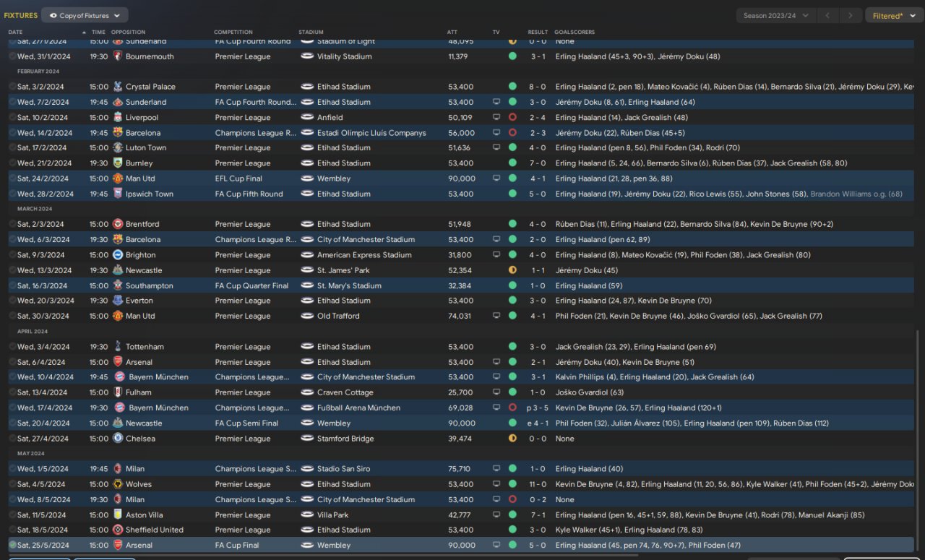
Task: Select the checkmark circle for Sat 4/5/2024
Action: pyautogui.click(x=12, y=484)
